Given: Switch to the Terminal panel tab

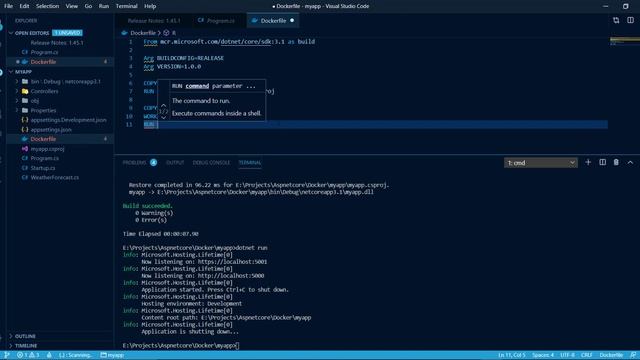Looking at the screenshot, I should (x=249, y=163).
